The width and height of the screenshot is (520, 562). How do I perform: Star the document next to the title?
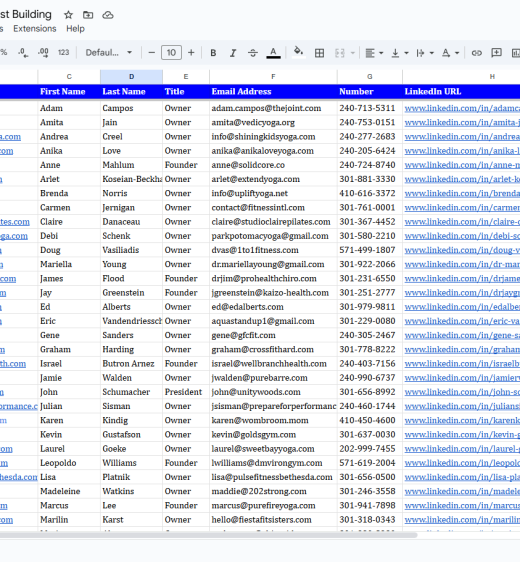pyautogui.click(x=68, y=15)
